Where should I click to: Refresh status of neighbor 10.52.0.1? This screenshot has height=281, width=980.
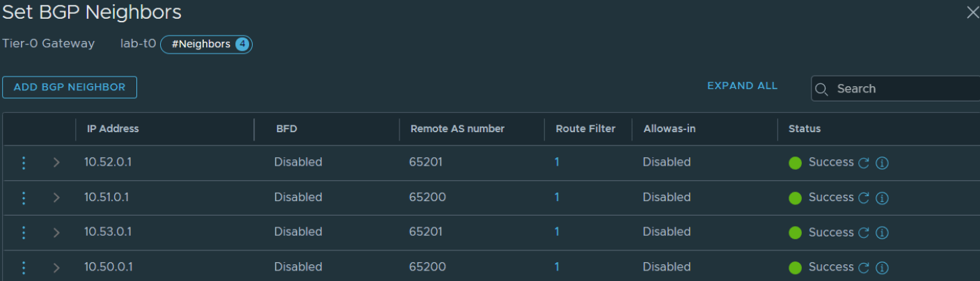tap(864, 163)
